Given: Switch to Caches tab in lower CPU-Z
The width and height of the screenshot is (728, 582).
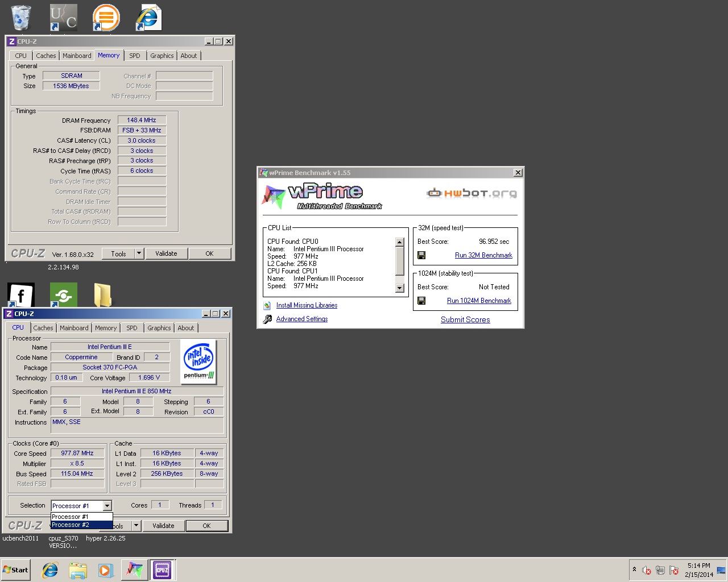Looking at the screenshot, I should point(43,328).
